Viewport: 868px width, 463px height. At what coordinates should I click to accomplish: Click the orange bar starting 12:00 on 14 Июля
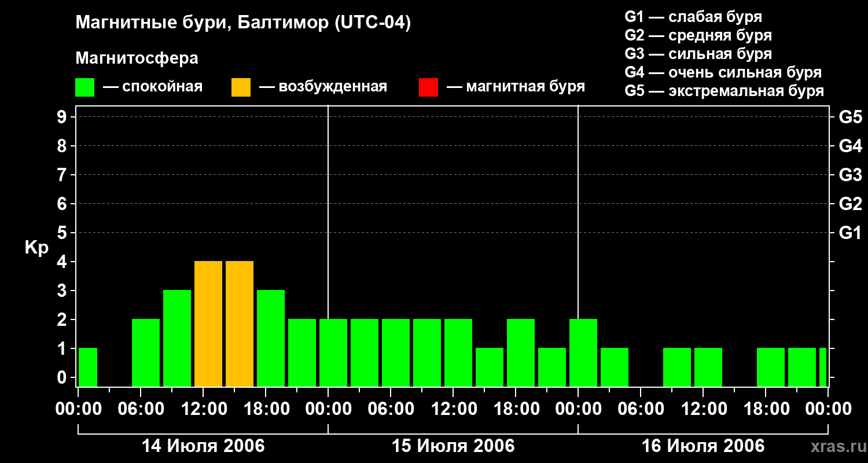(x=208, y=324)
